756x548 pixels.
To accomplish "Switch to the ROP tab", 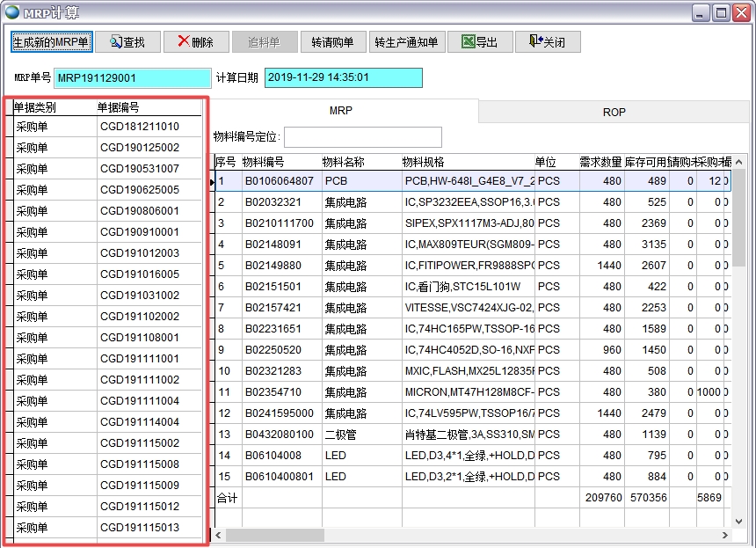I will click(x=614, y=112).
